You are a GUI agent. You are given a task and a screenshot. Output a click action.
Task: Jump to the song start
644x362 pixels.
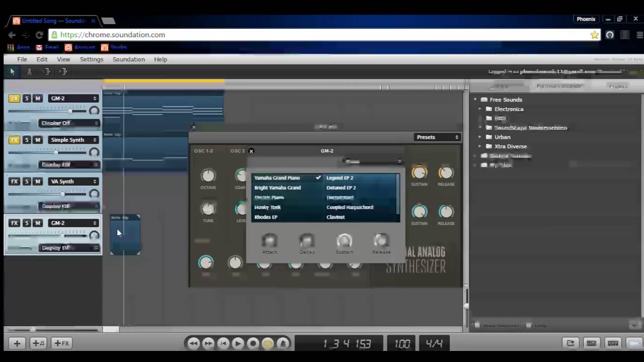[x=223, y=343]
